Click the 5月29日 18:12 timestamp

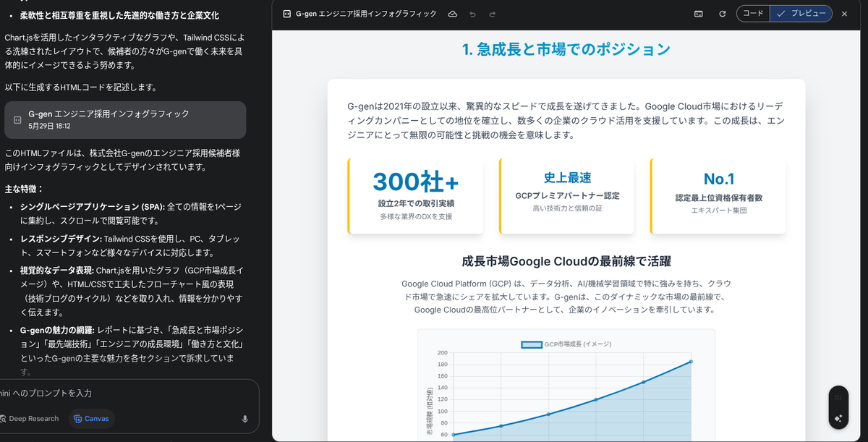[x=50, y=126]
